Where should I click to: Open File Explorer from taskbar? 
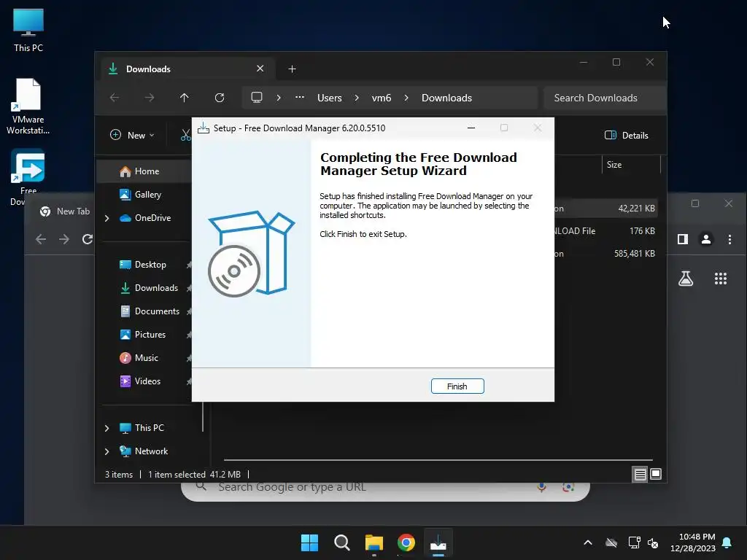(x=374, y=542)
